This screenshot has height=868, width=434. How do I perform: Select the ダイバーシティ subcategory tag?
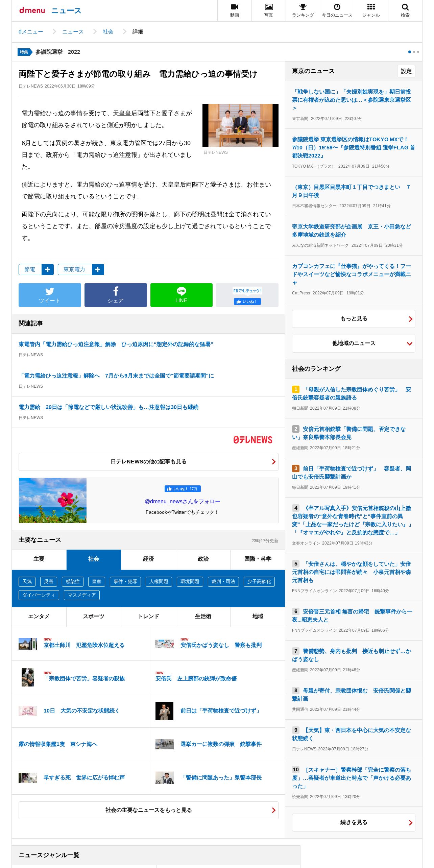coord(39,595)
